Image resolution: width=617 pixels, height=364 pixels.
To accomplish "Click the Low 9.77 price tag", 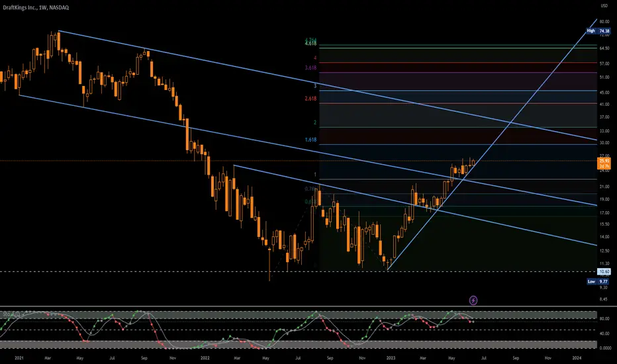I will pyautogui.click(x=598, y=281).
